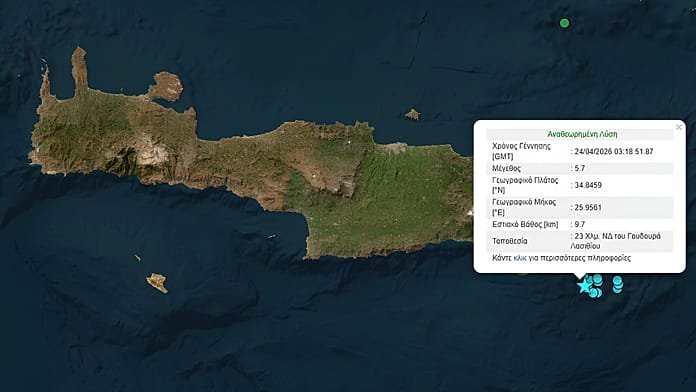Click the longitude value 25.9561

coord(588,207)
